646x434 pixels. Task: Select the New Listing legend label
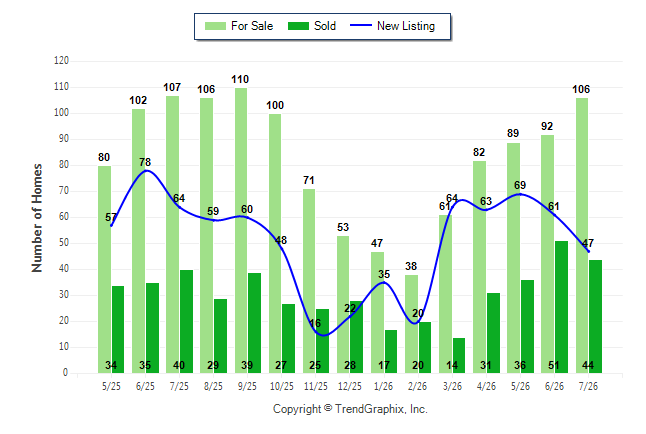(x=406, y=26)
